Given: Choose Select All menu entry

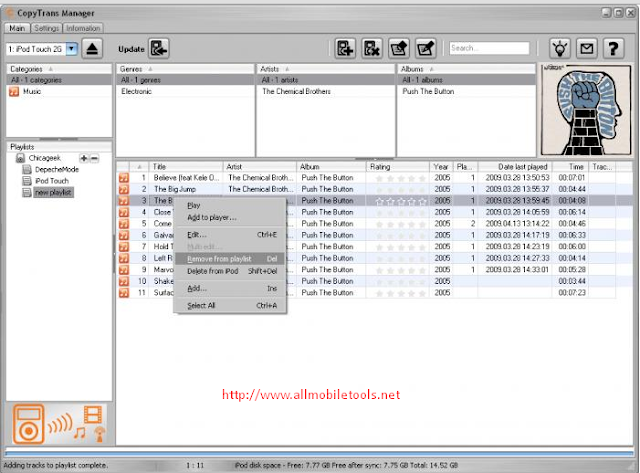Looking at the screenshot, I should [230, 305].
